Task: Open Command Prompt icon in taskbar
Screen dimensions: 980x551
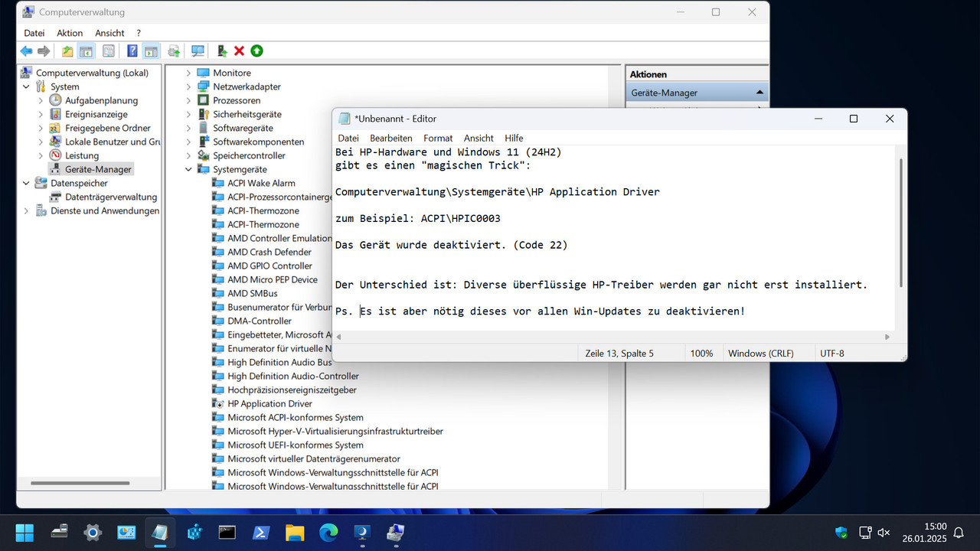Action: (x=227, y=532)
